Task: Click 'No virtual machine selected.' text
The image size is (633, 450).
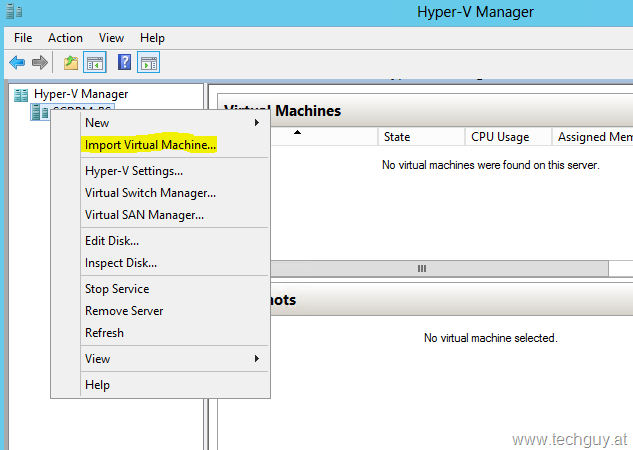Action: point(490,338)
